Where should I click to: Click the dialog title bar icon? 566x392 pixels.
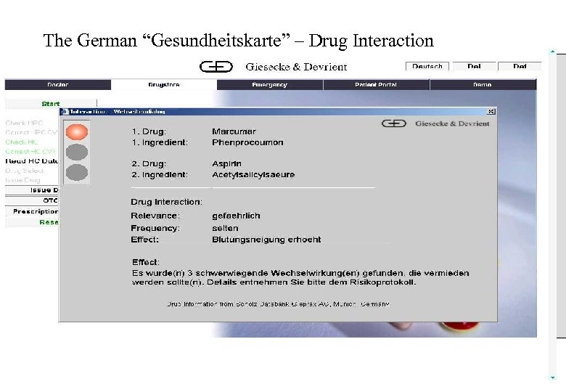click(x=65, y=112)
